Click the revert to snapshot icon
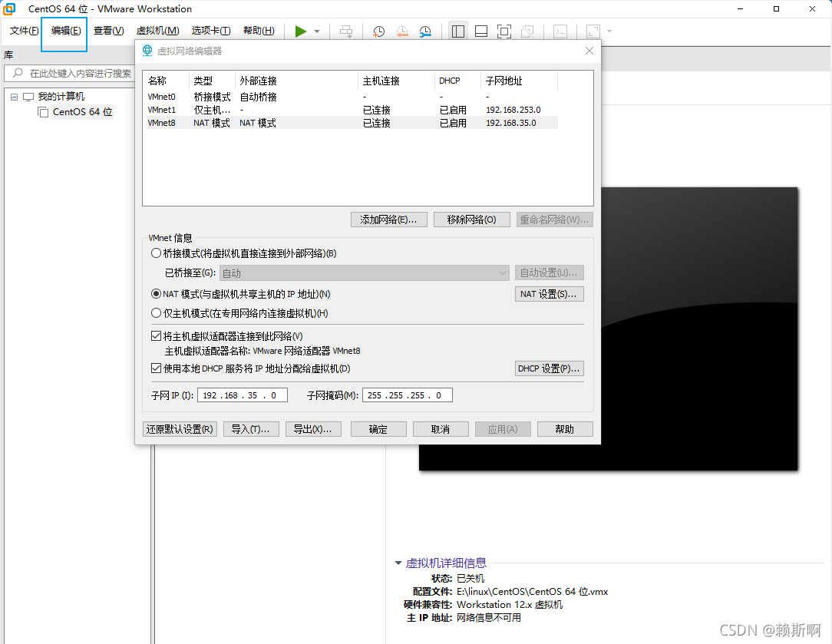The image size is (832, 644). 402,31
